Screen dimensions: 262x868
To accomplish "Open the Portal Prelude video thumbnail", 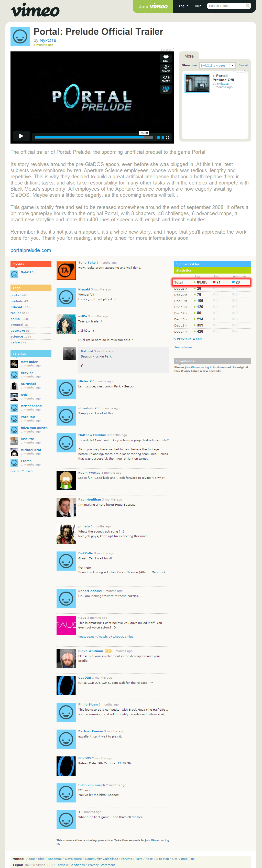I will 197,83.
